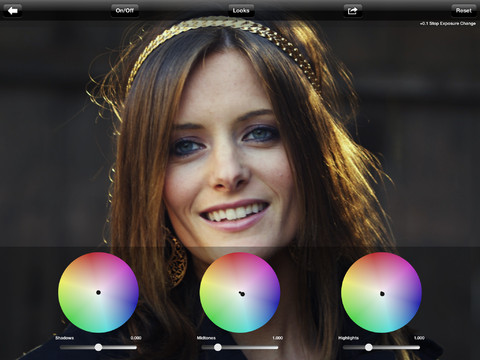
Task: Click the Shadows color wheel
Action: tap(98, 292)
